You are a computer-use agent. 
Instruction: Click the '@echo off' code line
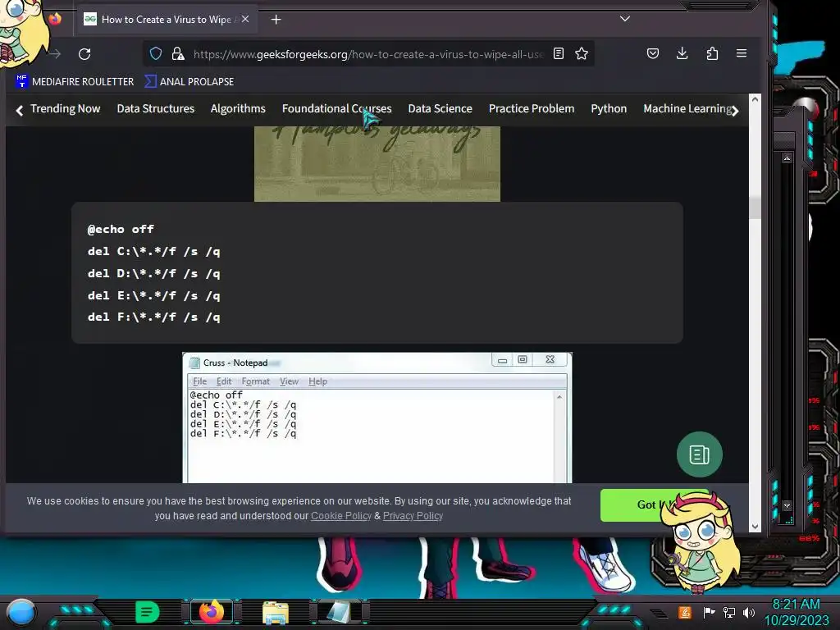pos(121,230)
